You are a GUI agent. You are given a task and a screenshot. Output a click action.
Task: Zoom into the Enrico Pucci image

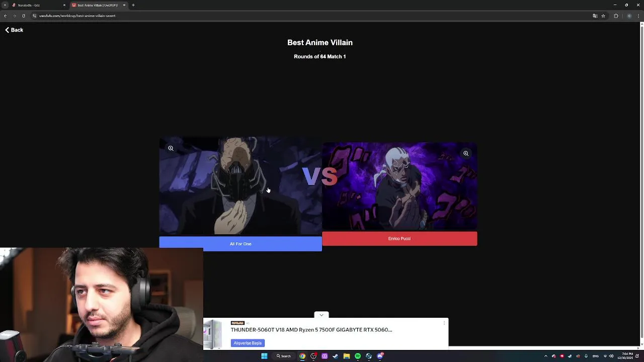466,153
